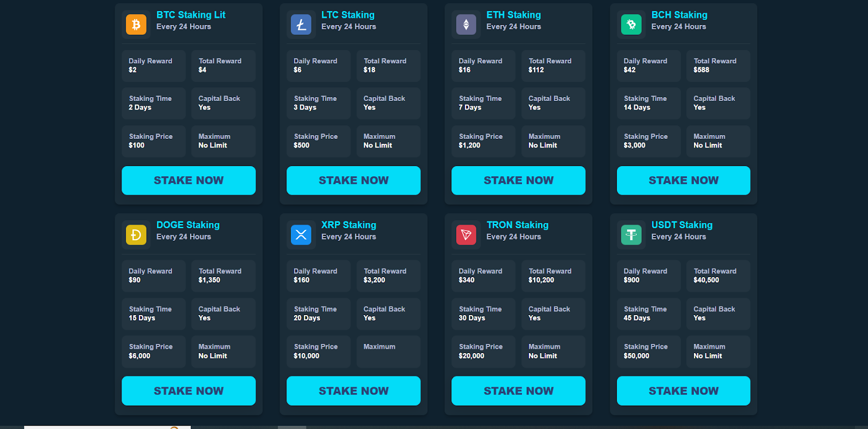Image resolution: width=868 pixels, height=429 pixels.
Task: Click the blue Litecoin icon
Action: 301,24
